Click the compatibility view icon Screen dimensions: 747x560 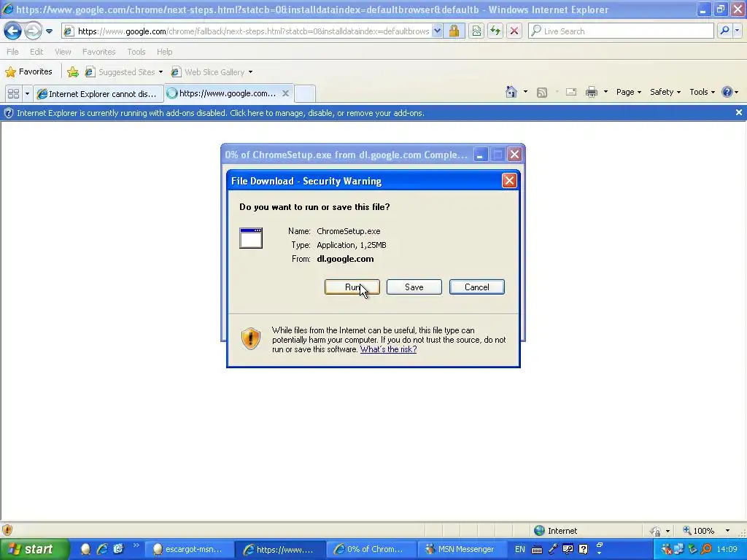click(476, 31)
